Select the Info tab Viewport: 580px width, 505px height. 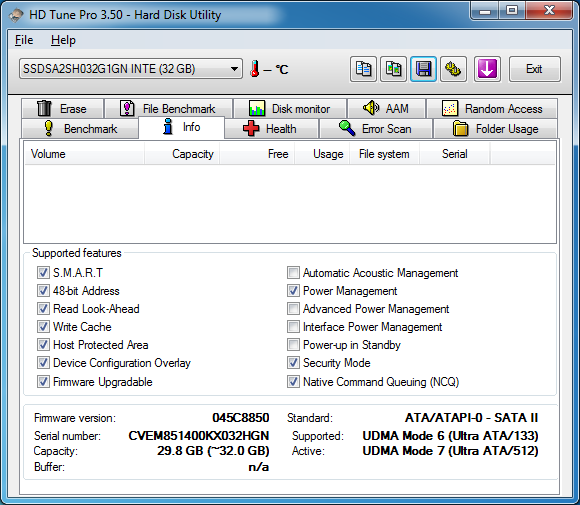coord(181,127)
